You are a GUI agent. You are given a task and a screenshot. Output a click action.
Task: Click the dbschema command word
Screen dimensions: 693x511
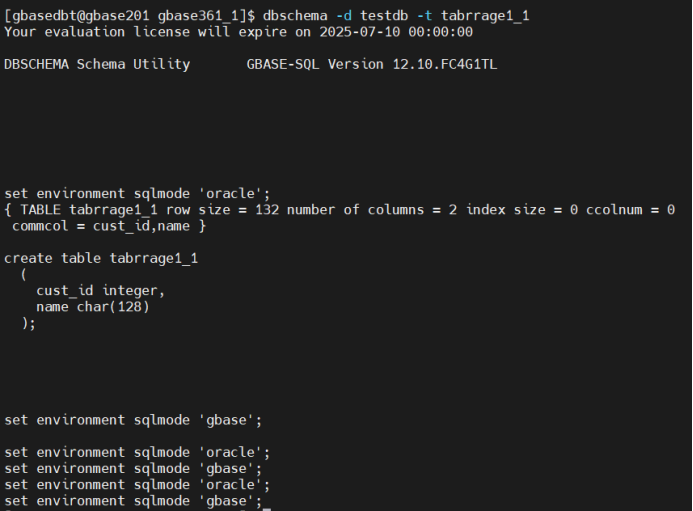pyautogui.click(x=295, y=16)
